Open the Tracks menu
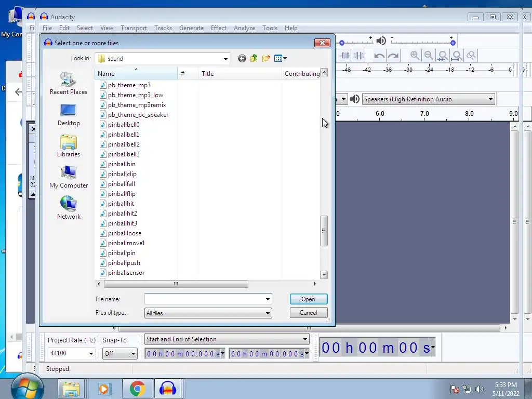532x399 pixels. pyautogui.click(x=163, y=28)
